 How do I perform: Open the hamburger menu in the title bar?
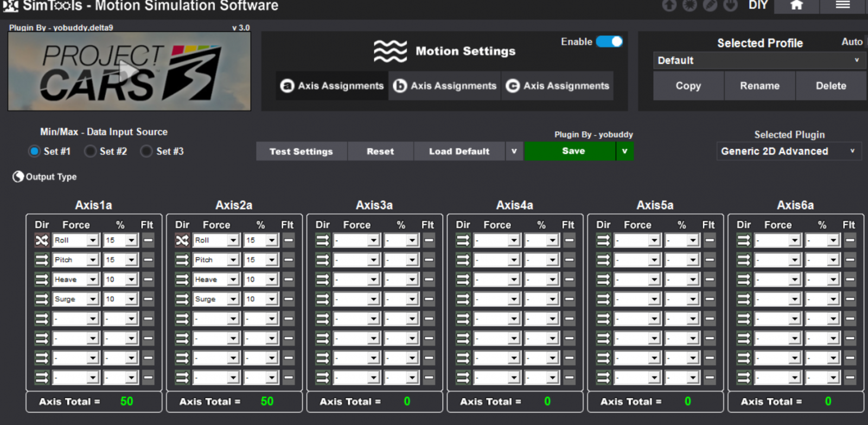tap(842, 5)
